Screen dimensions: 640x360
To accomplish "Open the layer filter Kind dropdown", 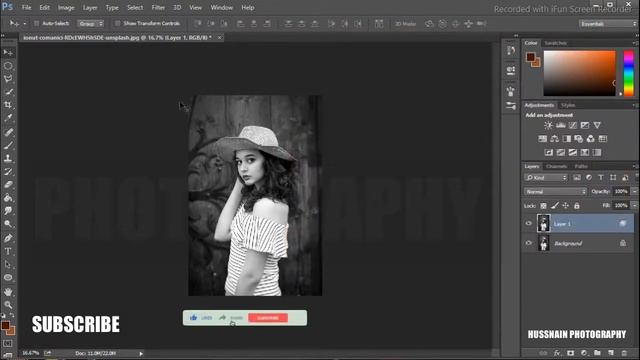I will pos(546,178).
